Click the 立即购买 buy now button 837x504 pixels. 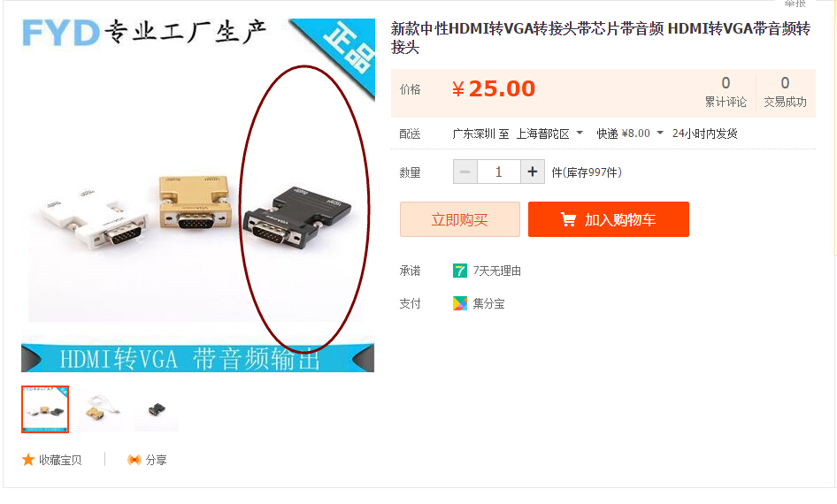pyautogui.click(x=459, y=219)
